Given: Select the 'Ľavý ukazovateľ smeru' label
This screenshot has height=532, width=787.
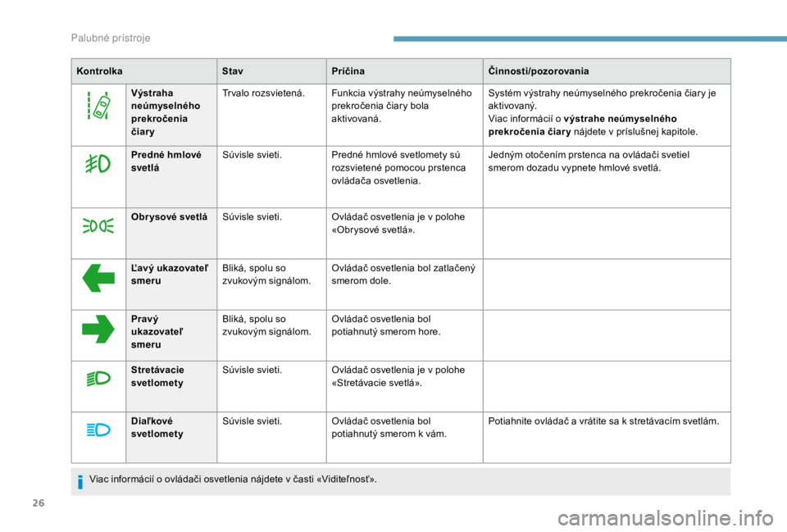Looking at the screenshot, I should [x=170, y=274].
